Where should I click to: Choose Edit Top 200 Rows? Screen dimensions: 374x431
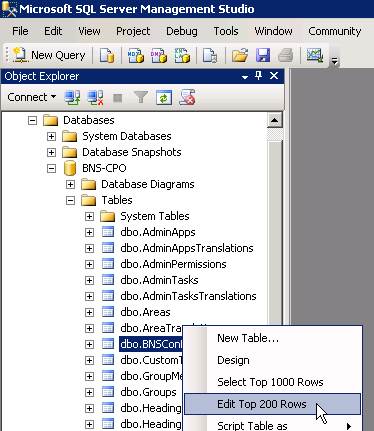coord(273,404)
